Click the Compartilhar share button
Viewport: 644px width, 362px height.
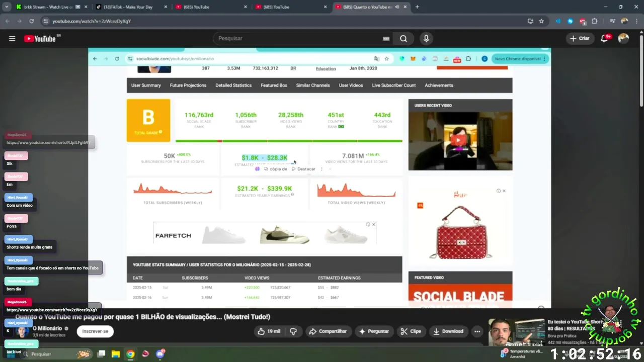328,331
